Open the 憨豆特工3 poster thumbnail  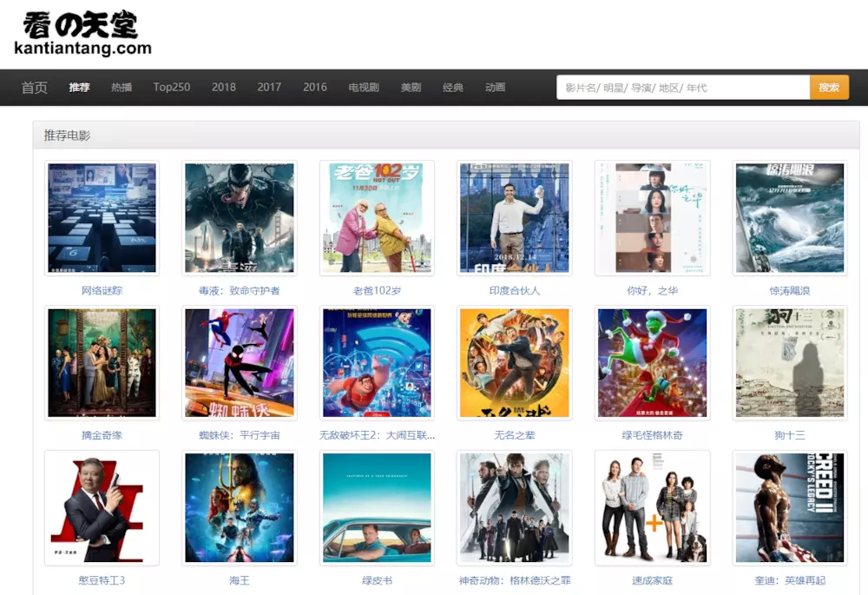[102, 508]
